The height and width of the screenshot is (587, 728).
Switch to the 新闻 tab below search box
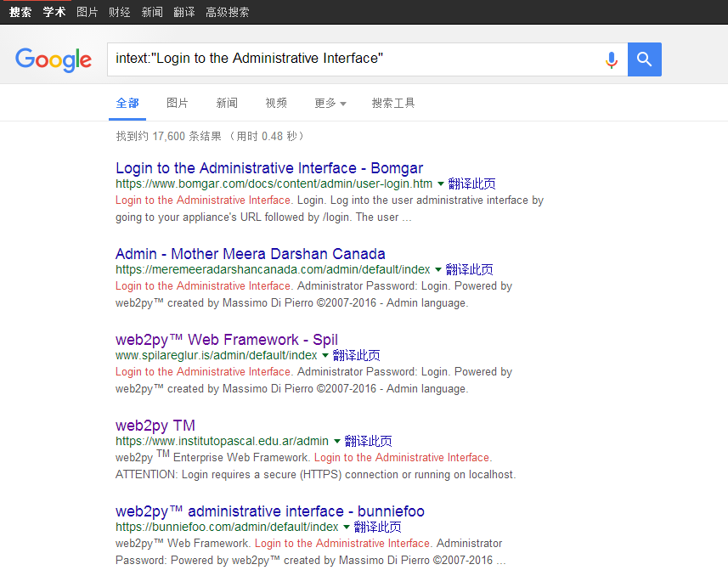coord(227,103)
